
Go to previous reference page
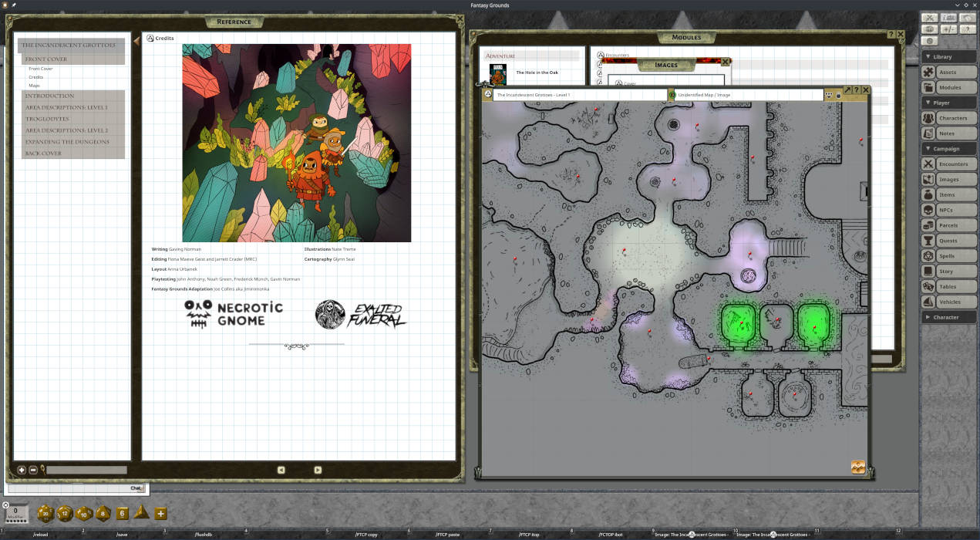281,470
